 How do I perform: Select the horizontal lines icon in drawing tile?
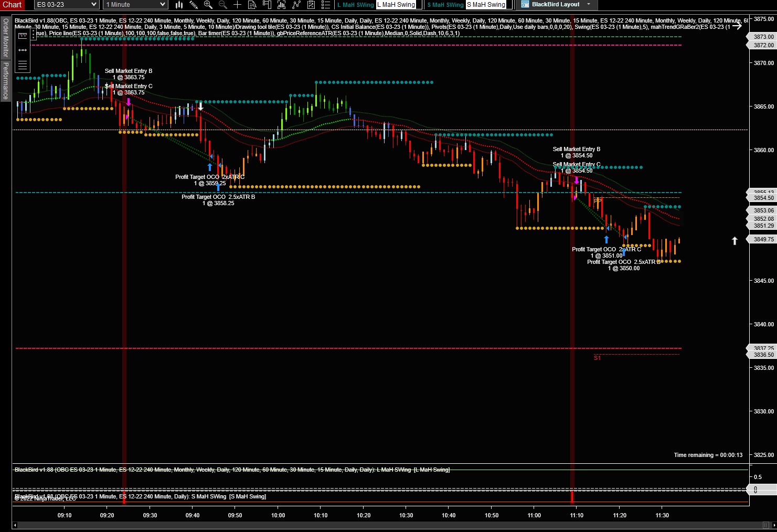click(x=23, y=65)
